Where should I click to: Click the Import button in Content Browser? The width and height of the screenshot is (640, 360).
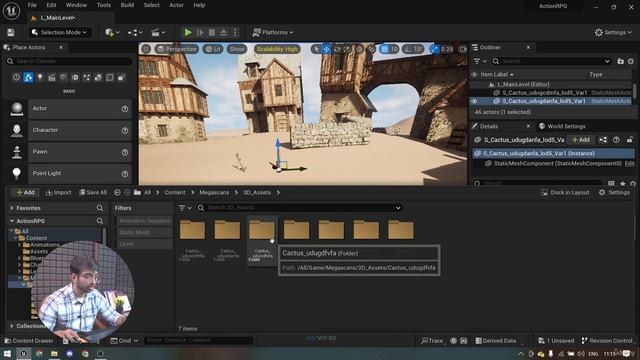pos(59,193)
